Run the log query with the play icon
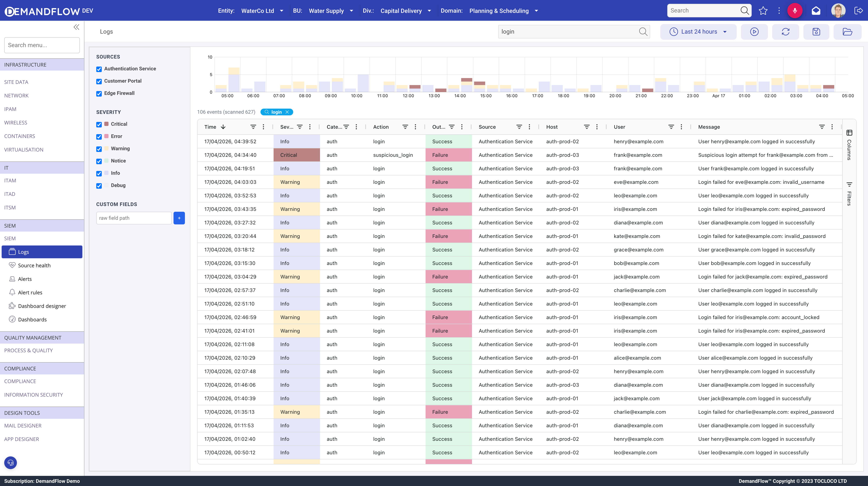868x486 pixels. (x=754, y=32)
